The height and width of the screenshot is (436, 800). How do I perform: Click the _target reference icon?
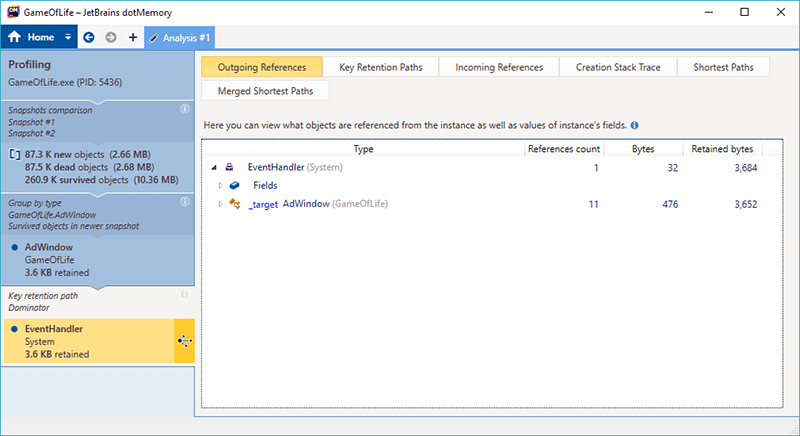point(234,204)
